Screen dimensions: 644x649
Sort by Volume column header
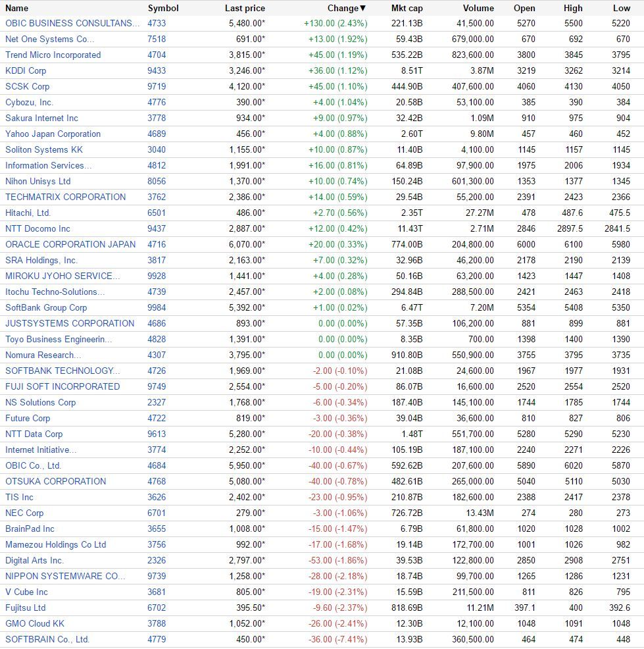478,9
